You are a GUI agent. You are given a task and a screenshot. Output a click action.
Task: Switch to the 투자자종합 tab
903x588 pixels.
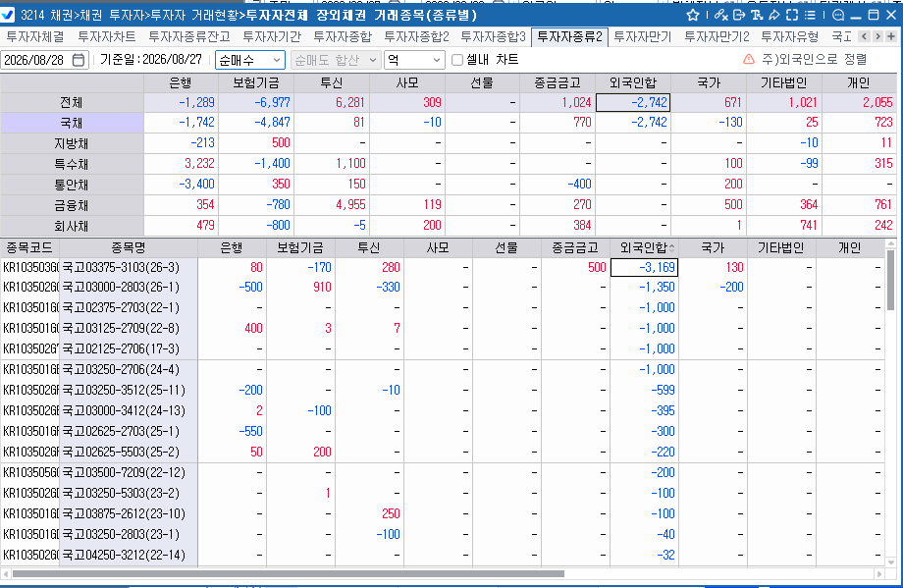(x=343, y=37)
